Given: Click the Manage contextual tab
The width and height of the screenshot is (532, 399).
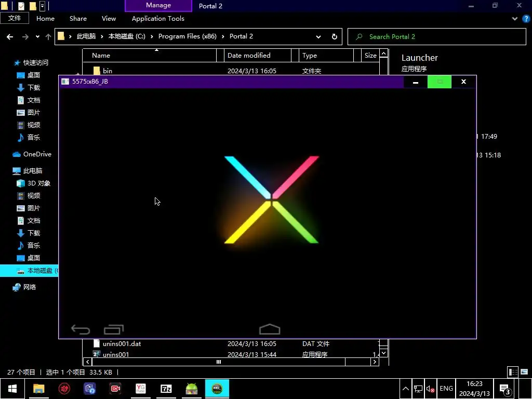Looking at the screenshot, I should (x=158, y=5).
